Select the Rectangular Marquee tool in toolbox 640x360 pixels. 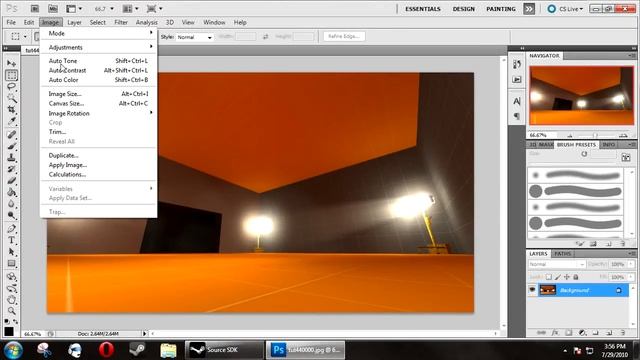click(11, 75)
